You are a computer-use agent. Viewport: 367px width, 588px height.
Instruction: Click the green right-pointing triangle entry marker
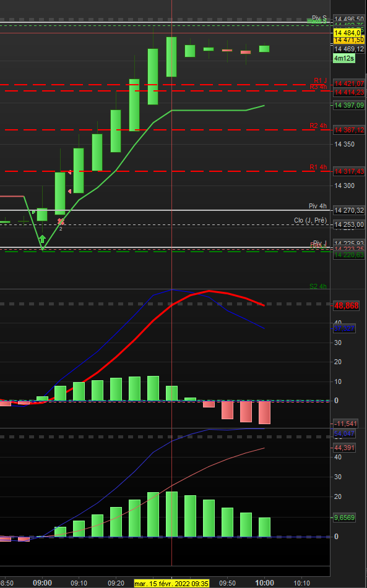tap(34, 212)
